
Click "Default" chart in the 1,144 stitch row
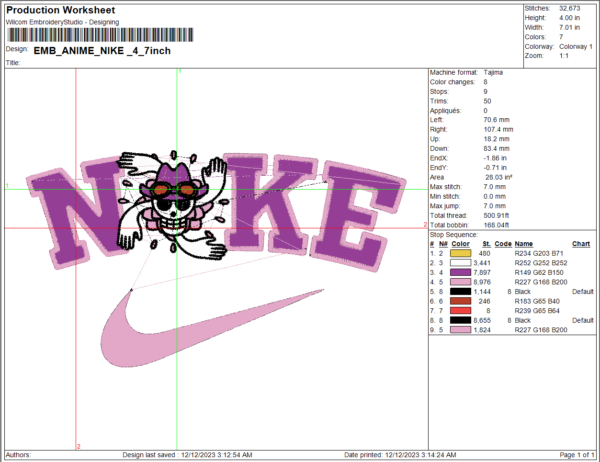tap(582, 292)
